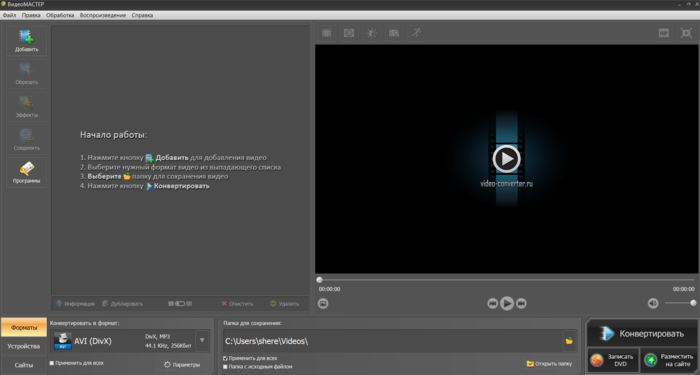The image size is (700, 375).
Task: Open the Обработка menu
Action: point(60,15)
